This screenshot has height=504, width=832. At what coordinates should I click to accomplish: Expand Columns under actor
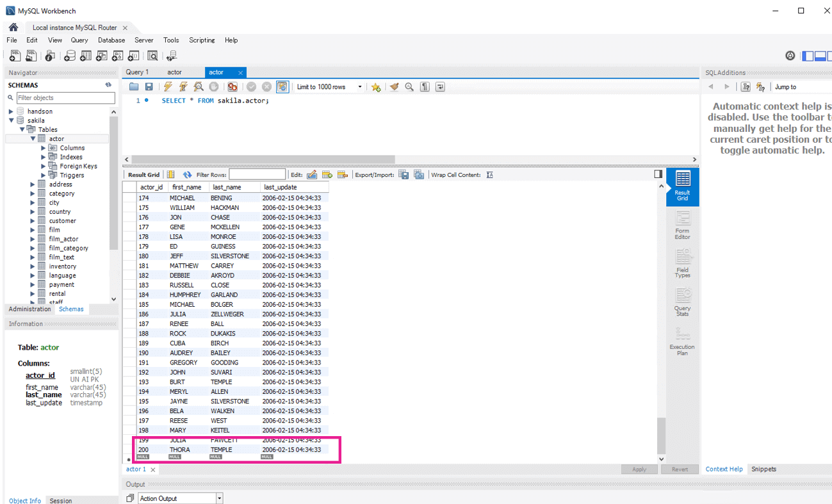point(44,148)
